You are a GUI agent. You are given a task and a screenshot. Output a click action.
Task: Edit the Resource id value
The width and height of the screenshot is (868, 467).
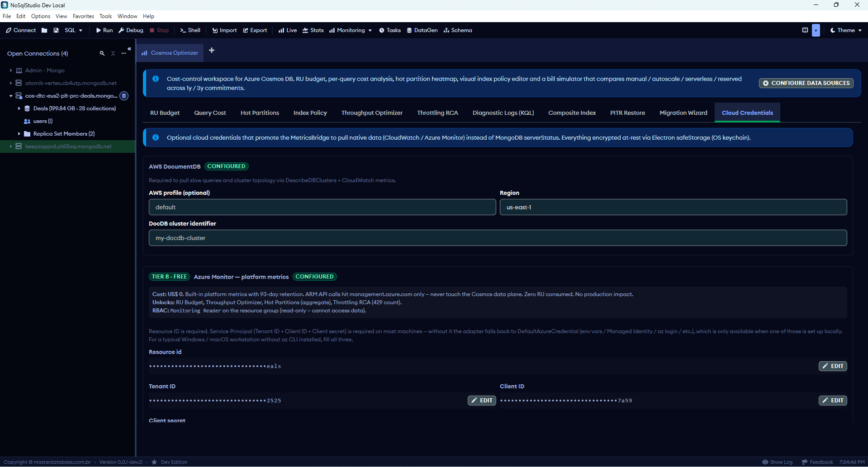click(x=832, y=366)
